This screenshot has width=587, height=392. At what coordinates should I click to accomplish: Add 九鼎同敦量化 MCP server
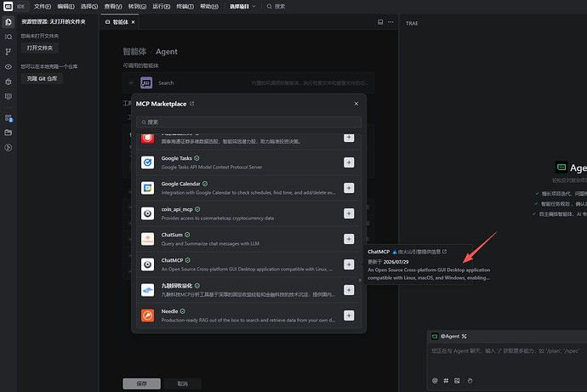[x=349, y=290]
